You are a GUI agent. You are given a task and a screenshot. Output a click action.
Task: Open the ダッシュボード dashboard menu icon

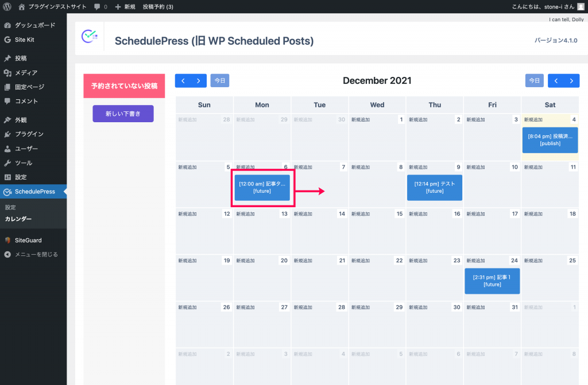coord(7,25)
